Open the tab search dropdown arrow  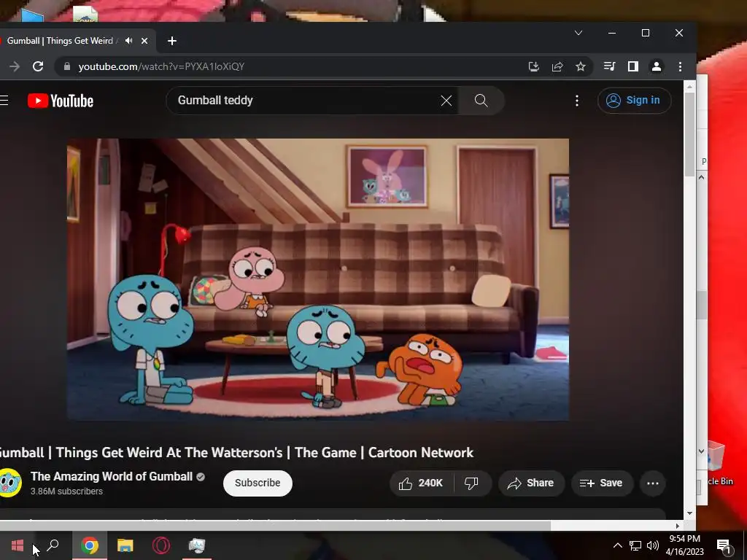[578, 33]
